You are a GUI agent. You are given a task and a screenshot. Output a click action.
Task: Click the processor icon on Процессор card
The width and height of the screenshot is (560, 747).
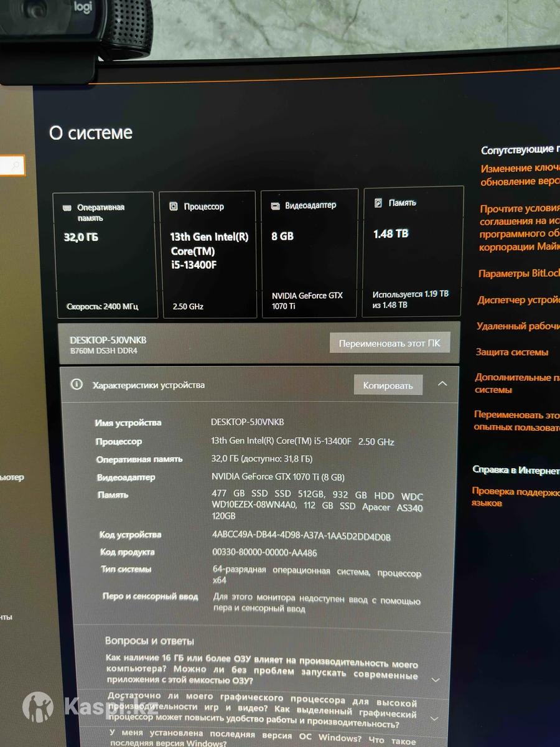tap(174, 207)
